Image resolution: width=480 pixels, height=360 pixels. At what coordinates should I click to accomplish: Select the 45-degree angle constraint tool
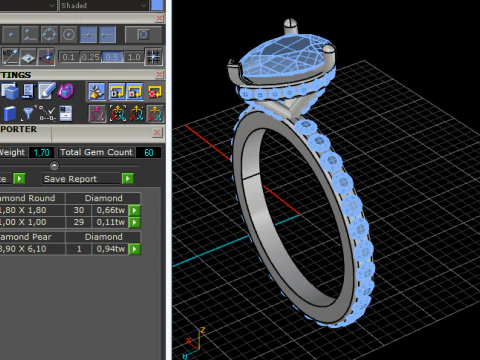click(10, 57)
